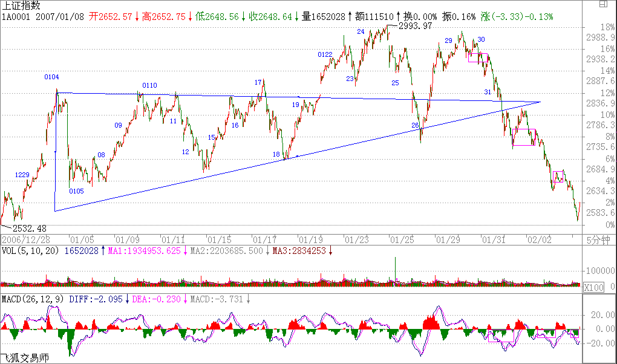
Task: Click the 0110 wave label
Action: pyautogui.click(x=149, y=85)
